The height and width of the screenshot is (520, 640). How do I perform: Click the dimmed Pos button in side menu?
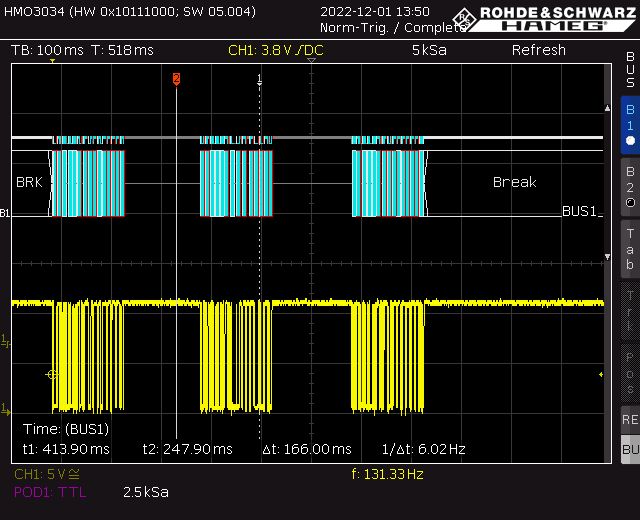click(630, 373)
